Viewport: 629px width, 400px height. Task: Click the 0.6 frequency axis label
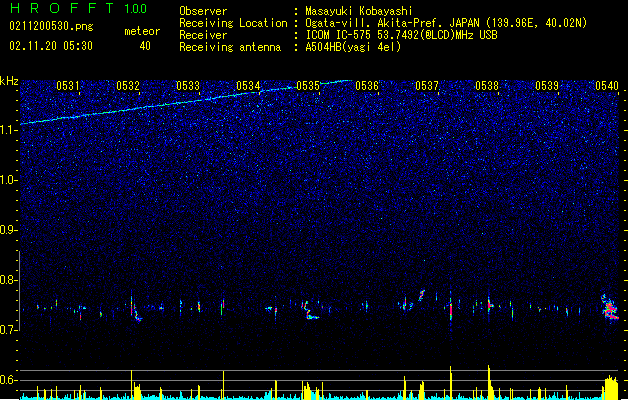tap(9, 380)
